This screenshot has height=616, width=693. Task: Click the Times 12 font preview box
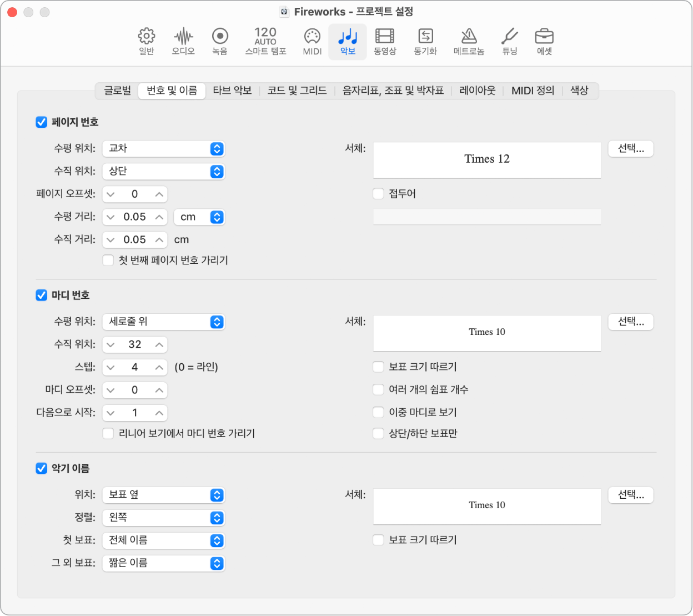click(x=487, y=160)
